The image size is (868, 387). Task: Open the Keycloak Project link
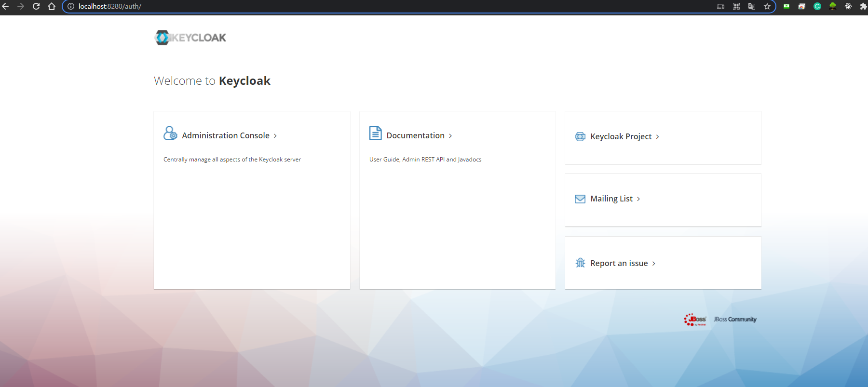coord(621,136)
